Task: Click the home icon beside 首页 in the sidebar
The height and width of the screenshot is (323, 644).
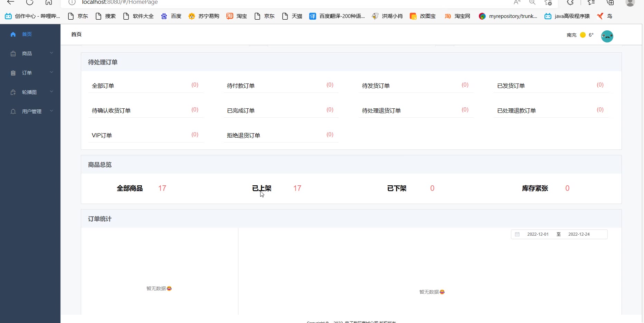Action: click(13, 34)
